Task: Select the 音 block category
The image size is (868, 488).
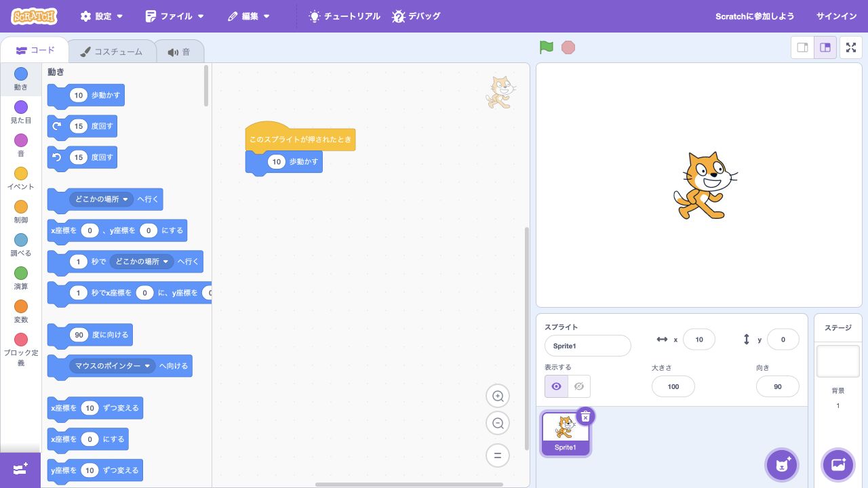Action: (21, 146)
